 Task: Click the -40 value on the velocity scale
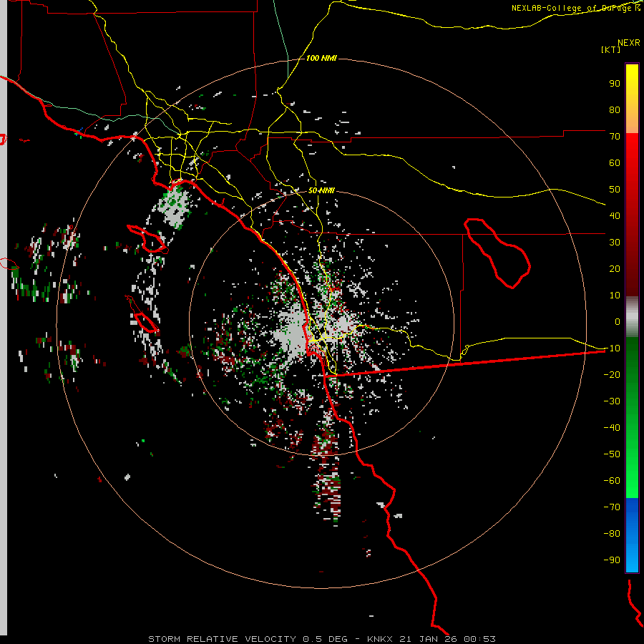tap(612, 428)
